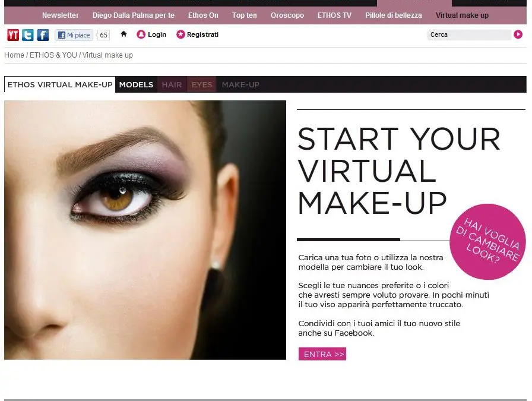Open the Login link
Screen dimensions: 532x401
(151, 34)
